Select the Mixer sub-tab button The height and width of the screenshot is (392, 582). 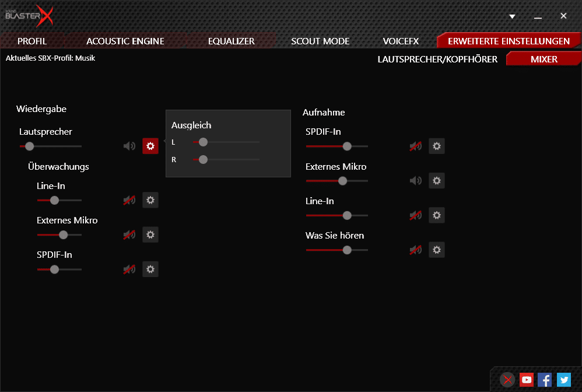pos(544,59)
